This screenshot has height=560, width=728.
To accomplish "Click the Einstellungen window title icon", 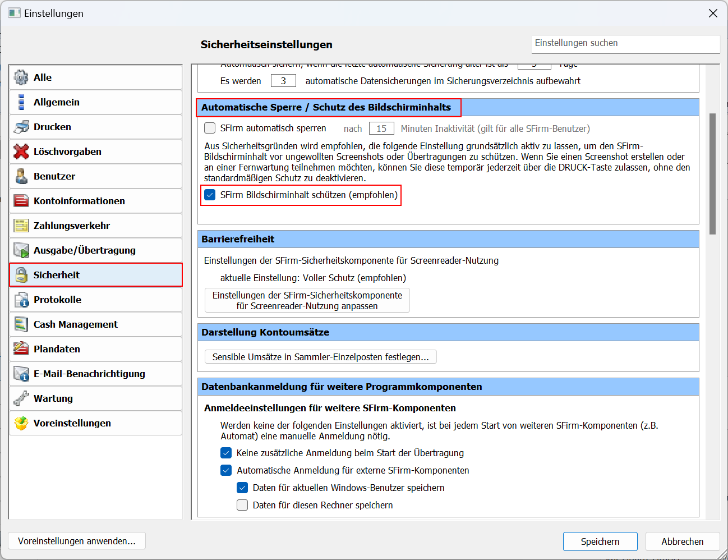I will (14, 13).
